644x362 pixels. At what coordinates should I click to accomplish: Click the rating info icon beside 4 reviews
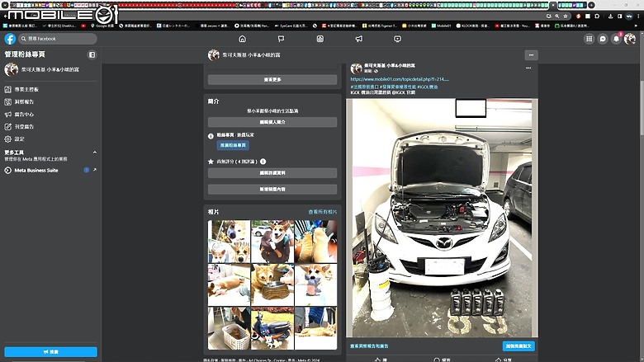pyautogui.click(x=263, y=162)
